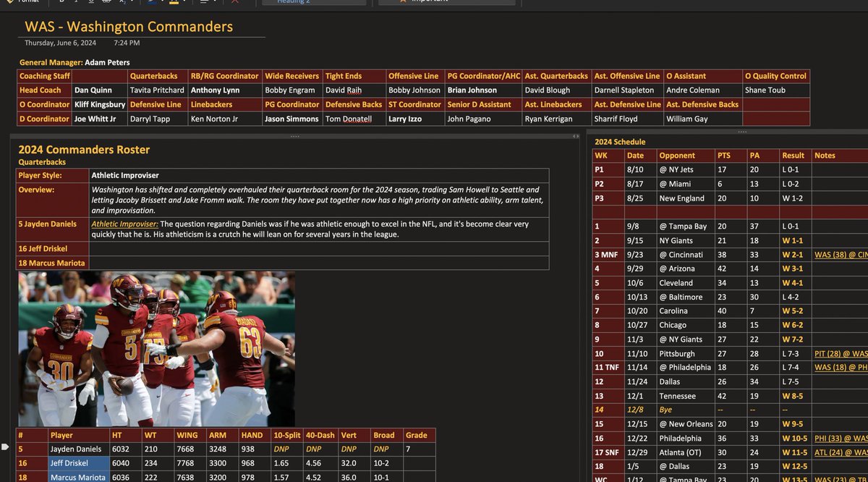Click the font color A icon
The image size is (868, 482).
click(150, 2)
